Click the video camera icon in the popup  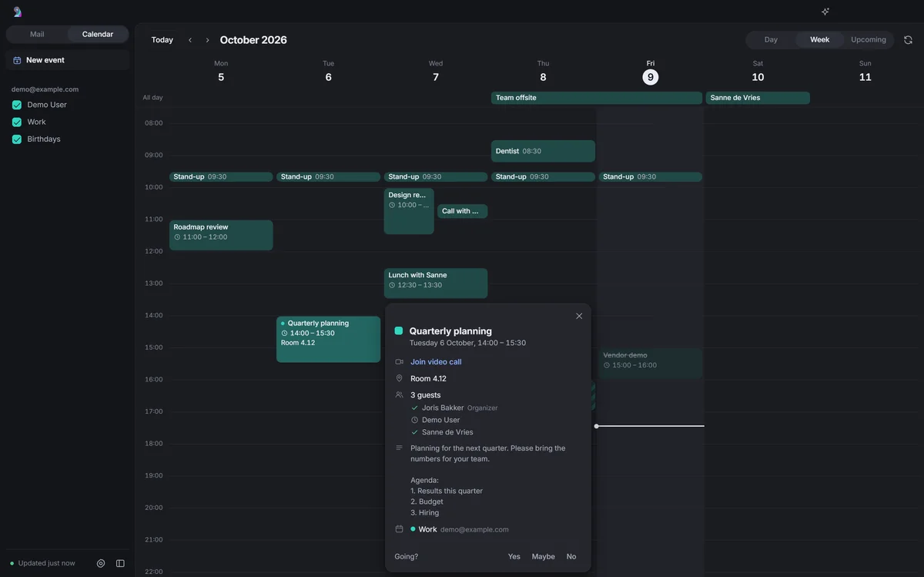click(x=399, y=362)
